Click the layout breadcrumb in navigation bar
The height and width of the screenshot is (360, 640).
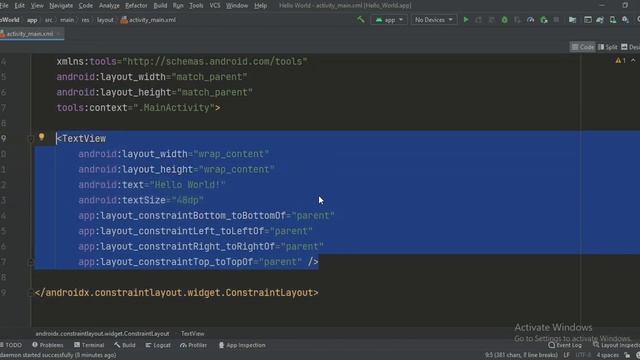pyautogui.click(x=105, y=20)
